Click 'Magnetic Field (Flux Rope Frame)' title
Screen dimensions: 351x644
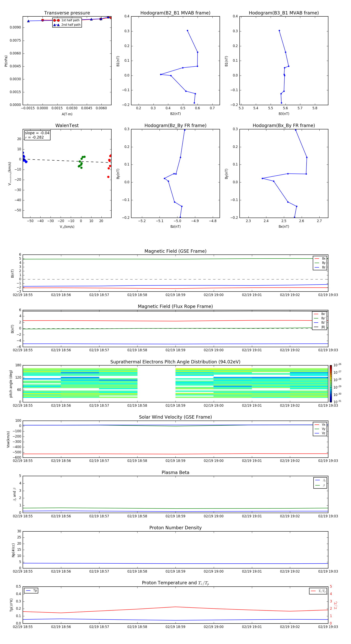[x=175, y=307]
